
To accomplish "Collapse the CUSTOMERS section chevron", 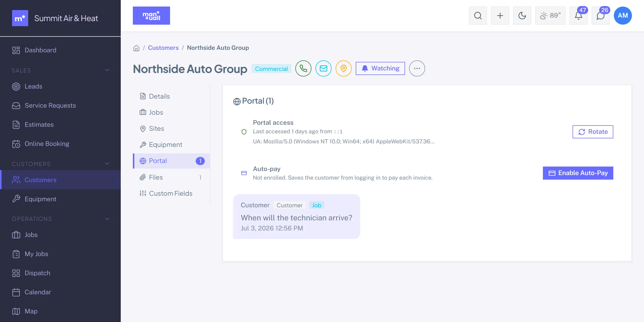I will 107,164.
